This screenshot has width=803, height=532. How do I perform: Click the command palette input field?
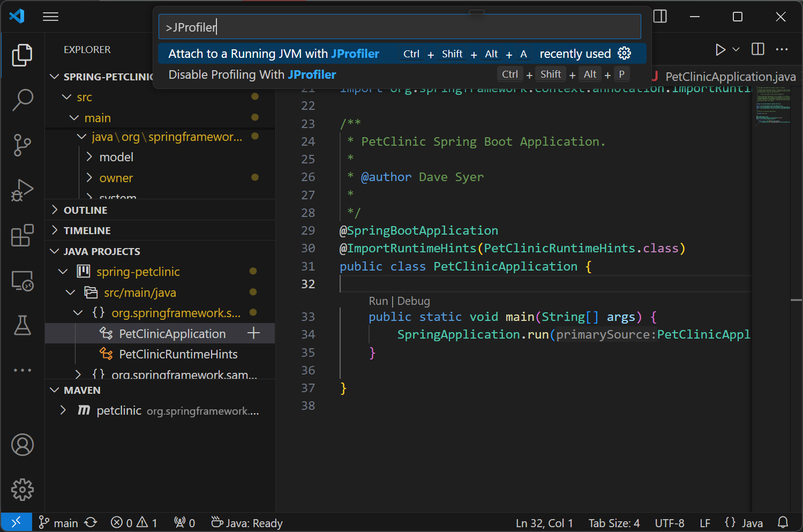pyautogui.click(x=400, y=27)
